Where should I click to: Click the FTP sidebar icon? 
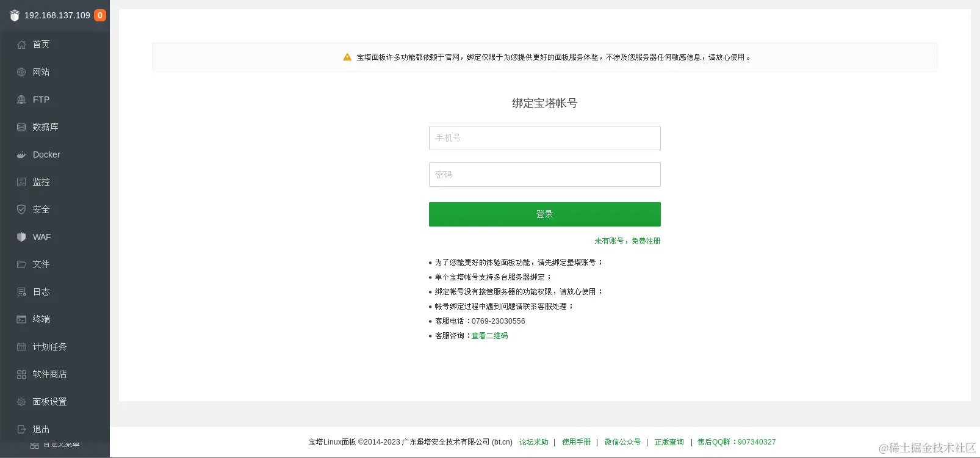tap(21, 100)
